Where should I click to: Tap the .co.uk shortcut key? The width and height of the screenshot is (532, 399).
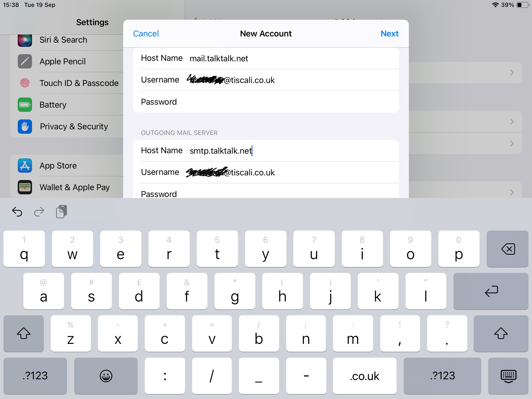tap(365, 376)
